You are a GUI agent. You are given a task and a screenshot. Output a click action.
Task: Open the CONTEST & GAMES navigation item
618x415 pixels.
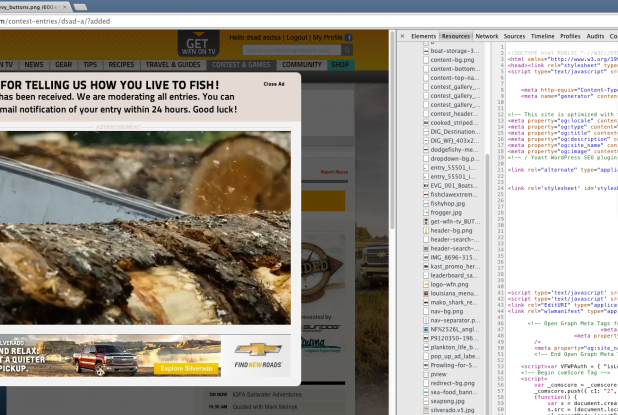click(x=241, y=65)
